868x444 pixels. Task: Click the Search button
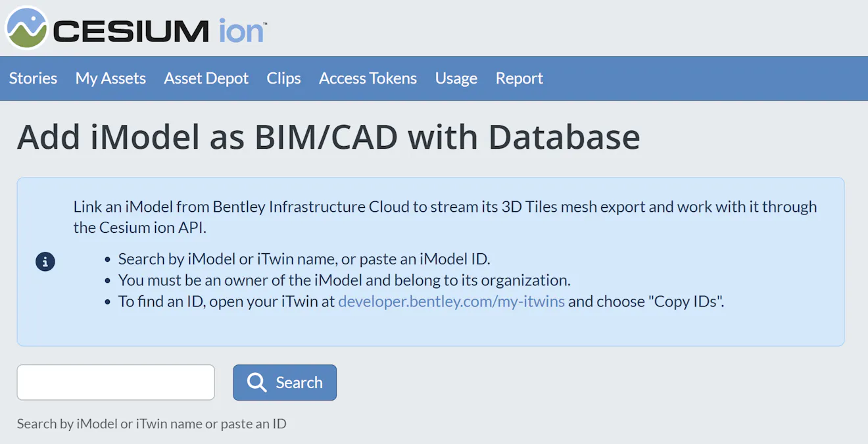[x=285, y=383]
